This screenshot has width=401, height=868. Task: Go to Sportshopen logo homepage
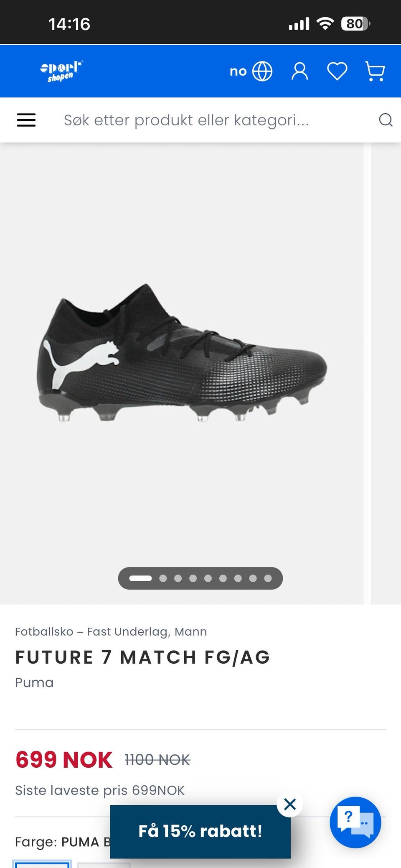(x=61, y=71)
